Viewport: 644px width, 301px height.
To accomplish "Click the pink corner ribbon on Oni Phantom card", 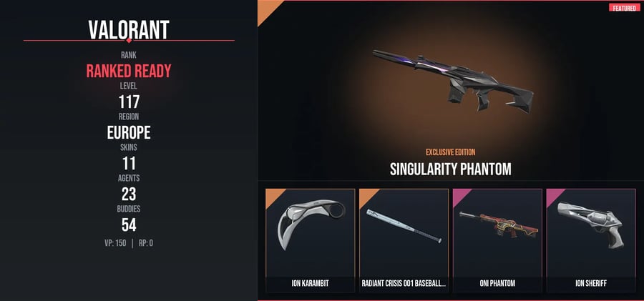I will click(462, 197).
